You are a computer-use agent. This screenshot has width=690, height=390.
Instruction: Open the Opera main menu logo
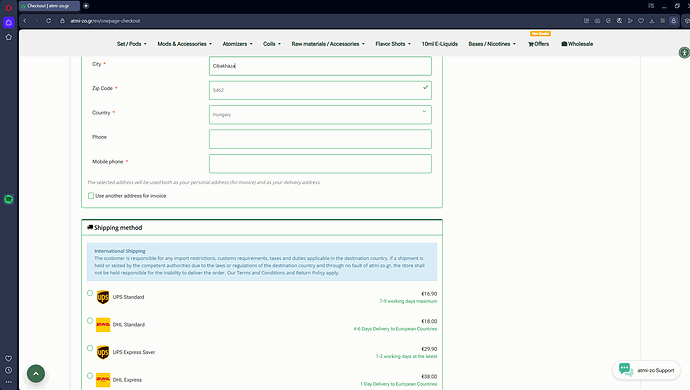tap(8, 7)
